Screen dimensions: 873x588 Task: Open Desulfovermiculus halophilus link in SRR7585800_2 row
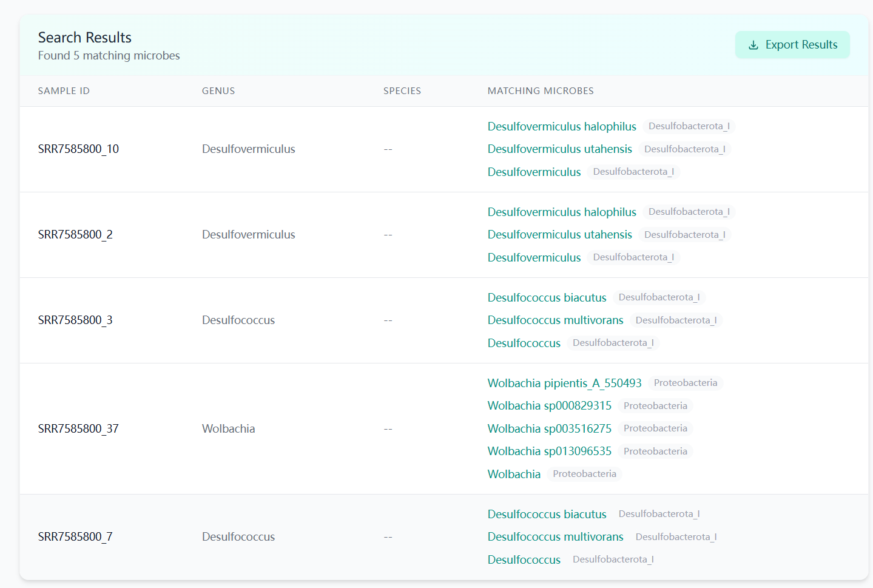tap(562, 212)
